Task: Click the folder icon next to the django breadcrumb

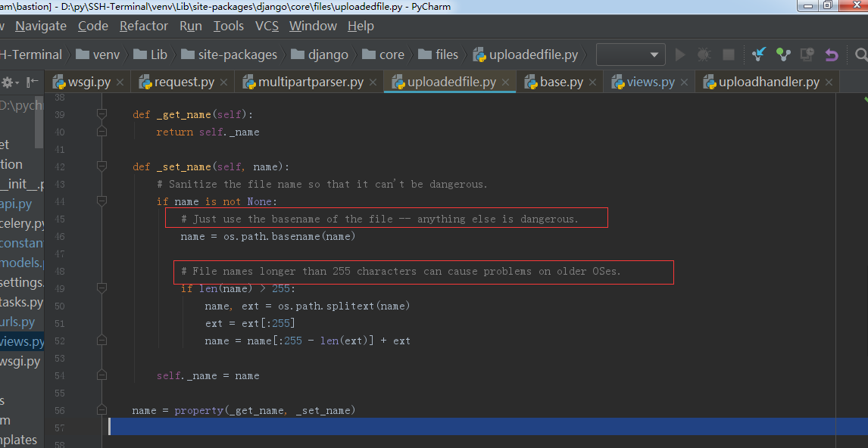Action: click(x=298, y=54)
